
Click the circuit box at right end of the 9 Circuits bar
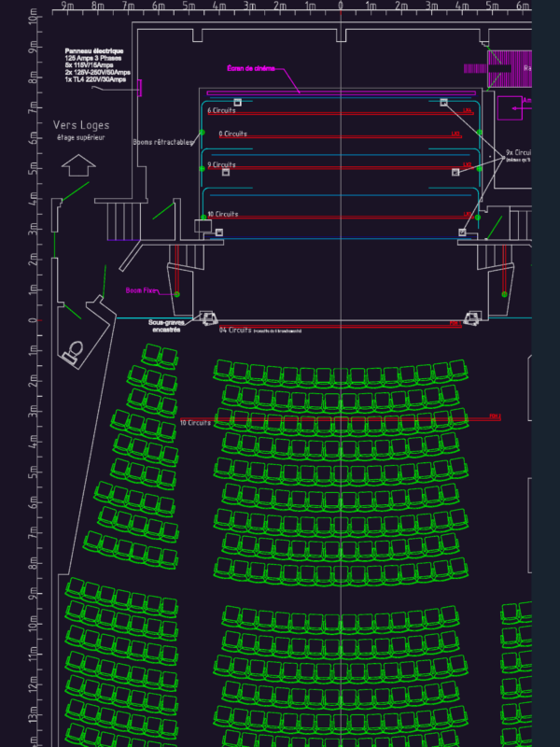(x=455, y=172)
